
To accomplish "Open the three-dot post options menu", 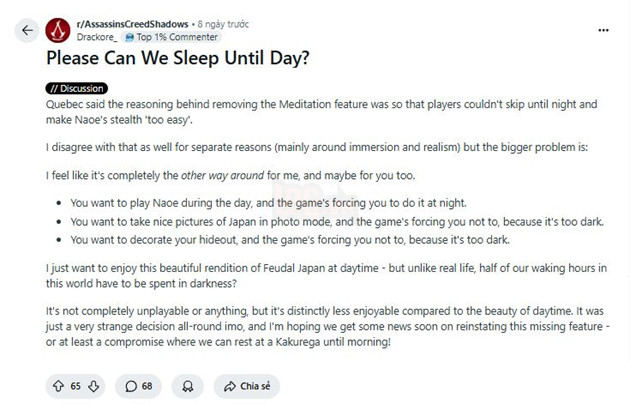I will point(602,30).
